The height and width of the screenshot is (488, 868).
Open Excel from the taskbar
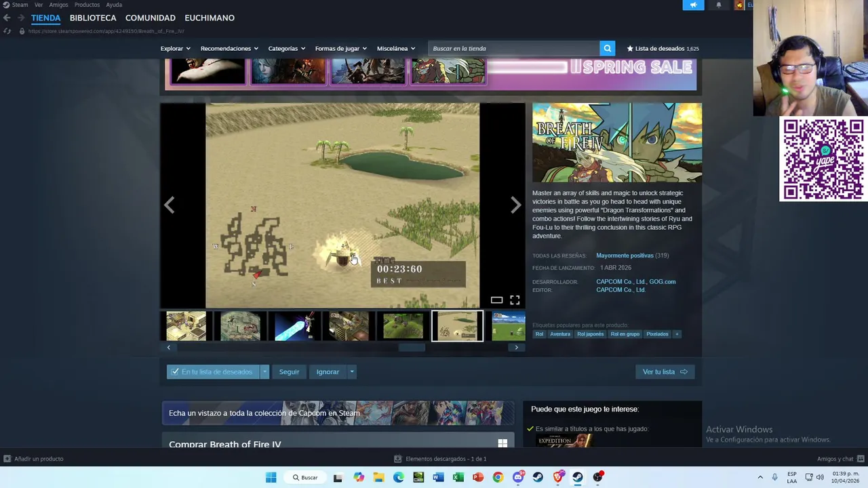(458, 477)
